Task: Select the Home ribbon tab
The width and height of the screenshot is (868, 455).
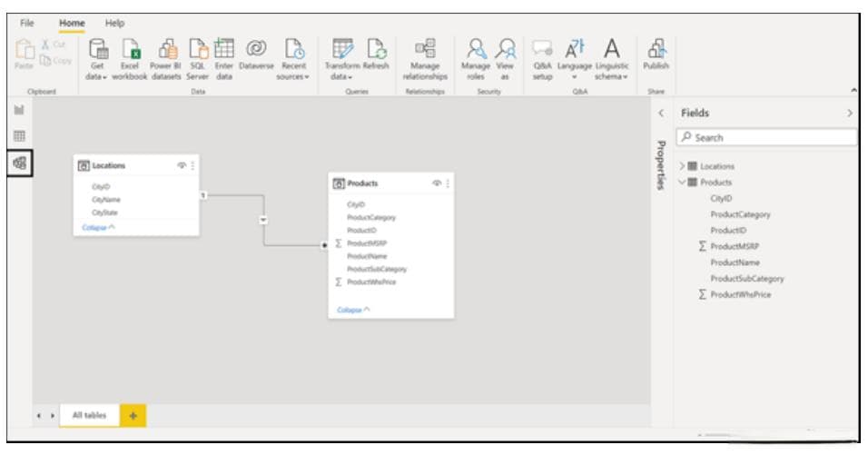Action: (x=72, y=23)
